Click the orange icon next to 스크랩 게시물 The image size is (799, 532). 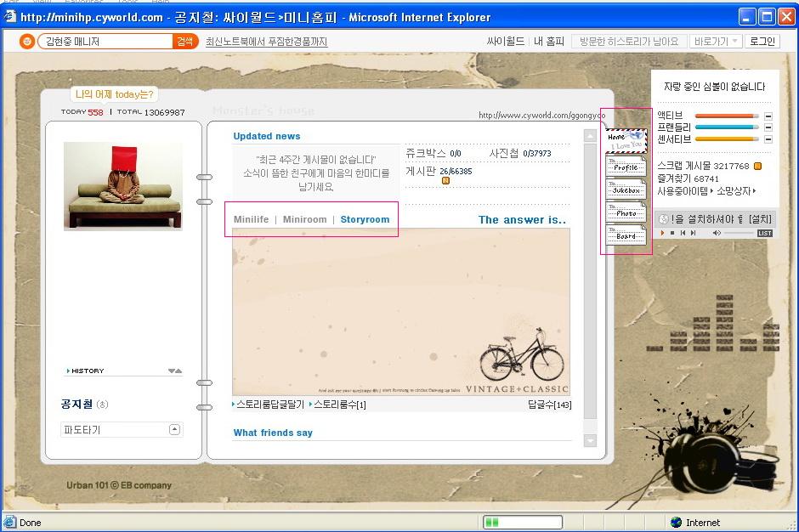(x=757, y=166)
